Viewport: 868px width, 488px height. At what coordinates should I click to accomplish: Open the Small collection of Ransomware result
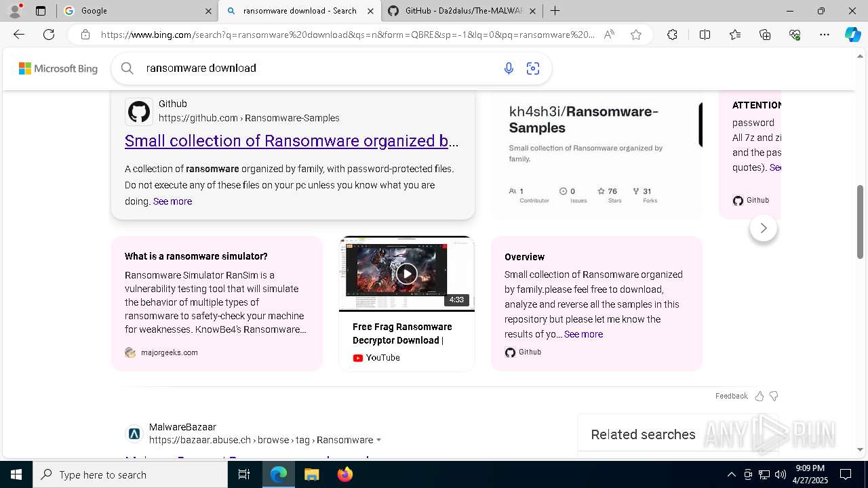(292, 141)
